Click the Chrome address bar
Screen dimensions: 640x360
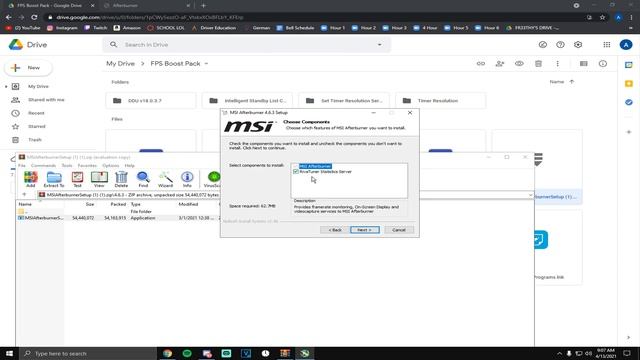[314, 17]
